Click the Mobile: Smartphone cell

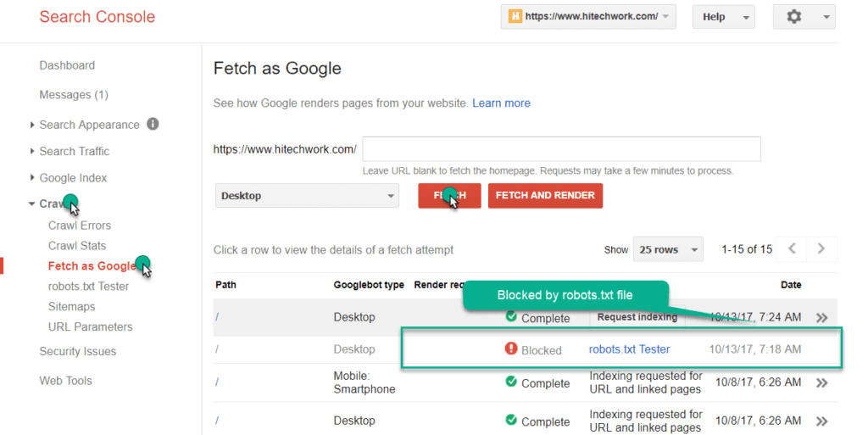point(364,382)
